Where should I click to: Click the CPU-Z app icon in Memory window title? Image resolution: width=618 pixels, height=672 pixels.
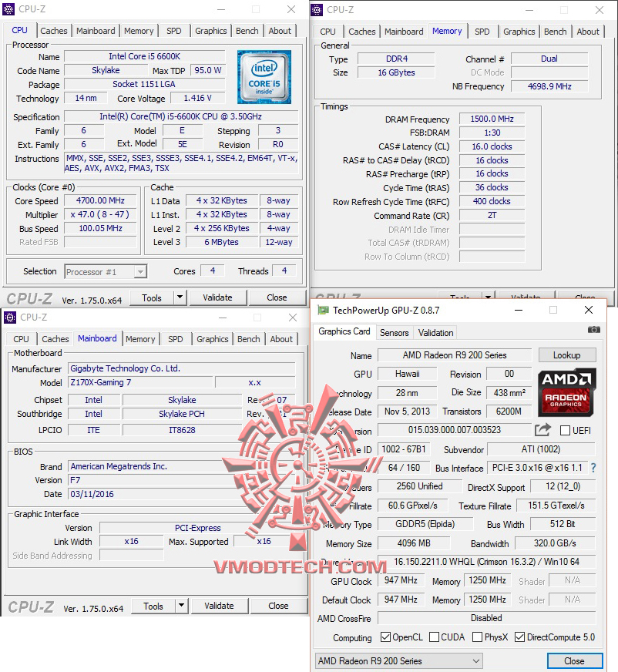tap(317, 9)
